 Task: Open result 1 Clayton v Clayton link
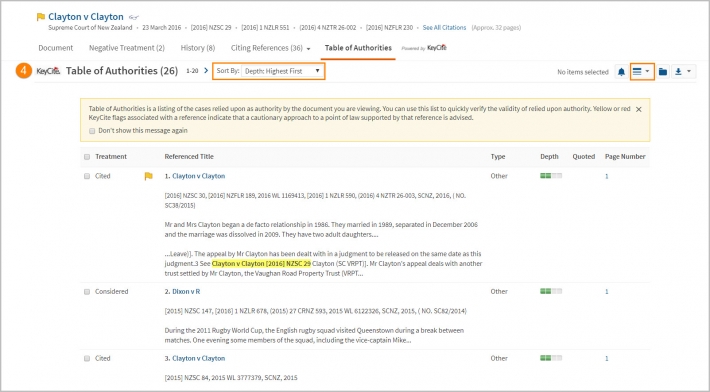[199, 176]
